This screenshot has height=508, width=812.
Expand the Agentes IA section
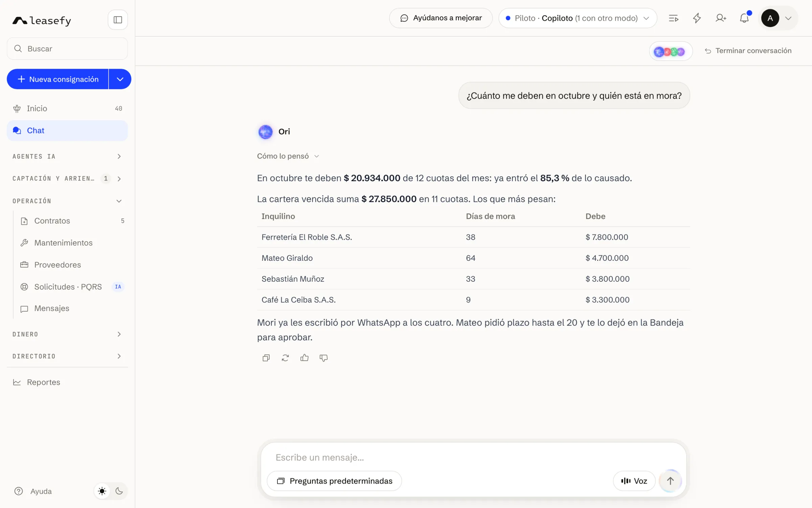tap(67, 156)
